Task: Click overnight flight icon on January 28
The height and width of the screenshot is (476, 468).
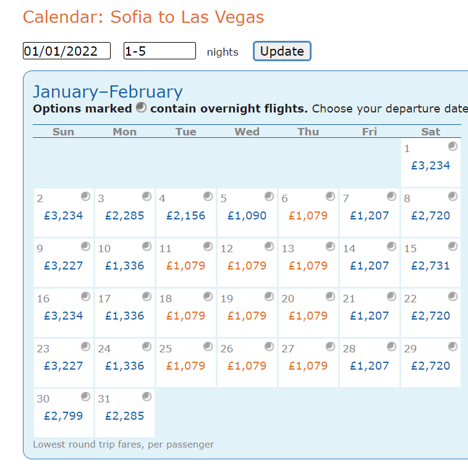Action: pos(392,347)
